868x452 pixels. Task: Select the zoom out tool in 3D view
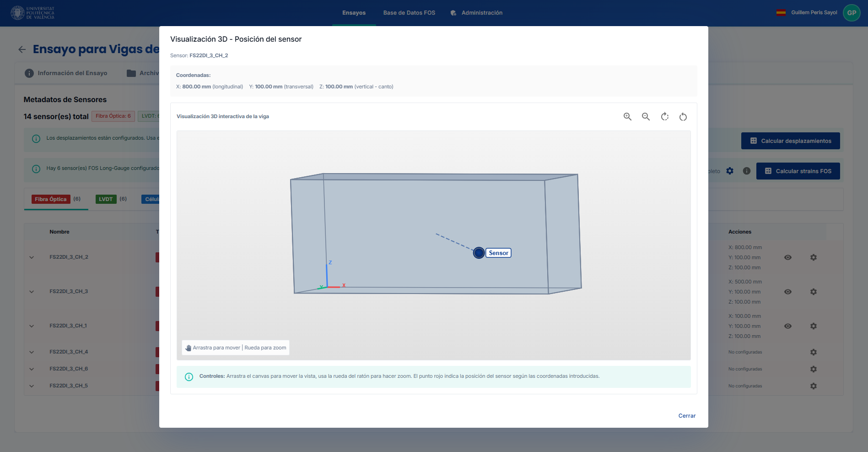tap(646, 117)
